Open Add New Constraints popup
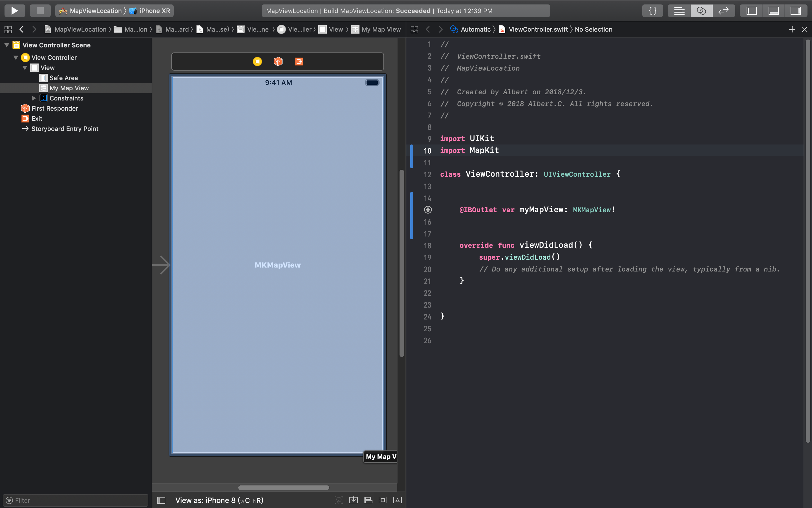 pos(383,500)
